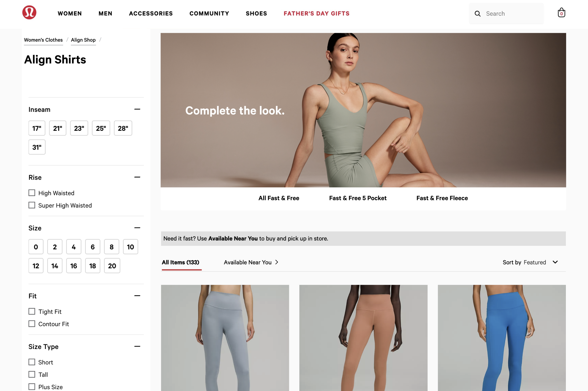
Task: Select the 23" inseam filter
Action: tap(79, 128)
